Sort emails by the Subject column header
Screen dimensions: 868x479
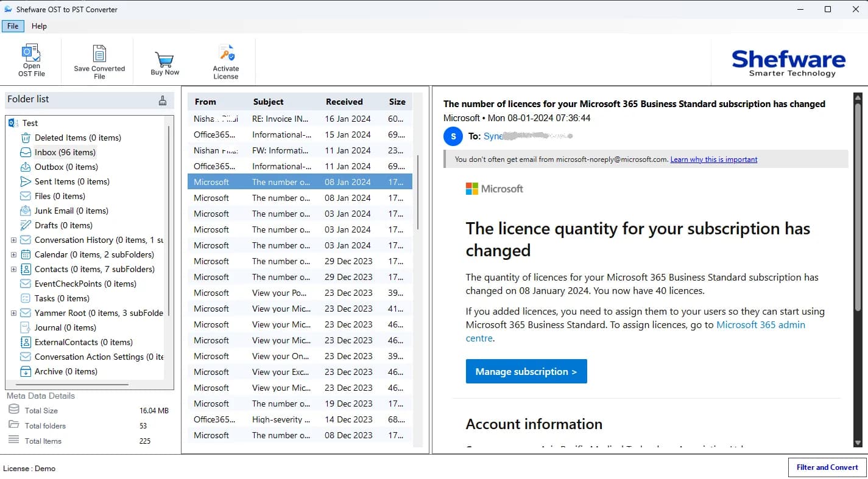(269, 102)
